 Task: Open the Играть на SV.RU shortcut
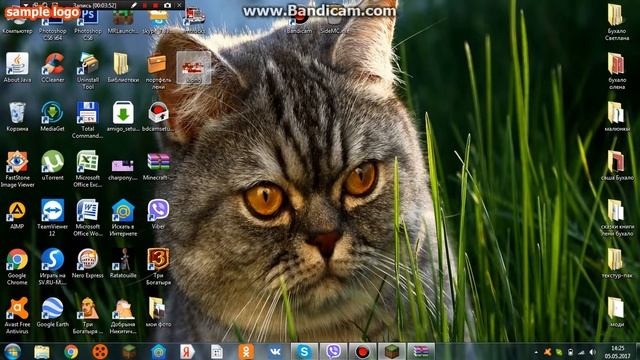53,267
